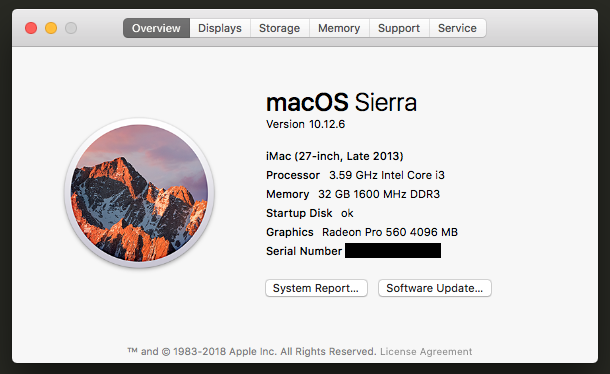Select the iMac (27-inch, Late 2013) text
Viewport: 610px width, 374px height.
tap(335, 156)
